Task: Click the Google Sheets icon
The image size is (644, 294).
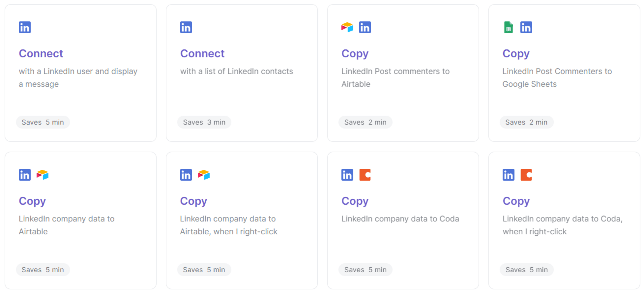Action: click(x=508, y=27)
